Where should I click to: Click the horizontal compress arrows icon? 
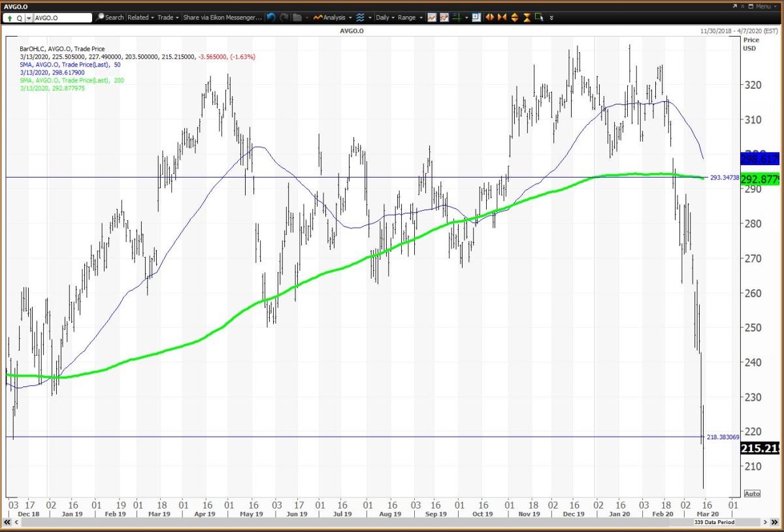[x=502, y=18]
